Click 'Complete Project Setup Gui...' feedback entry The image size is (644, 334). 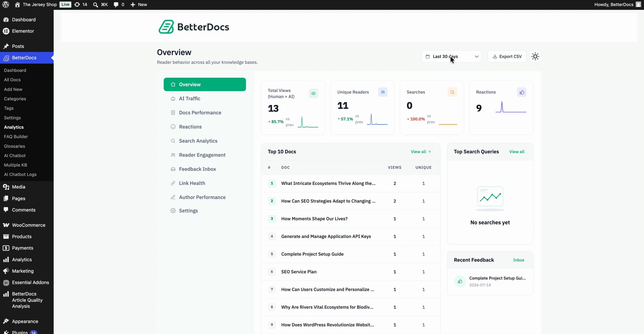pyautogui.click(x=490, y=281)
